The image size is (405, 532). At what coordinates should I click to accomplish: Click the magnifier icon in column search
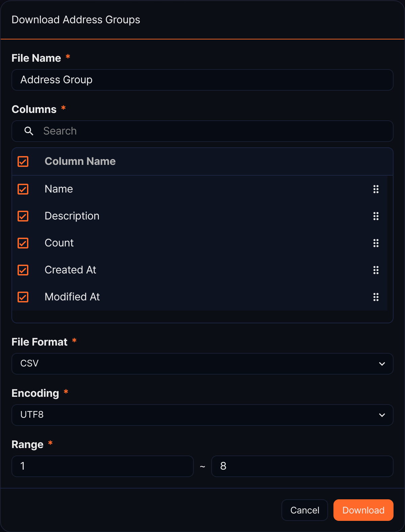tap(29, 131)
